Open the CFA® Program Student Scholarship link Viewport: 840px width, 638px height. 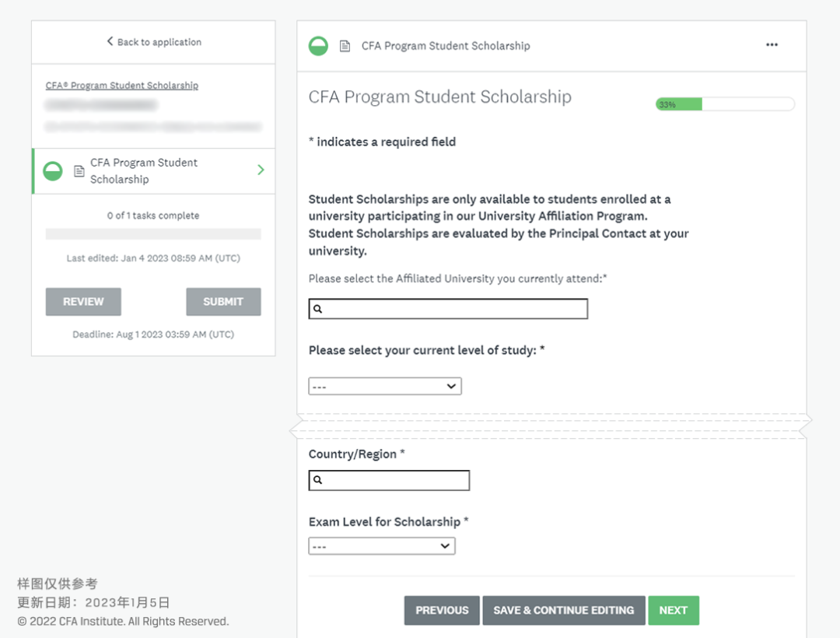pos(121,85)
